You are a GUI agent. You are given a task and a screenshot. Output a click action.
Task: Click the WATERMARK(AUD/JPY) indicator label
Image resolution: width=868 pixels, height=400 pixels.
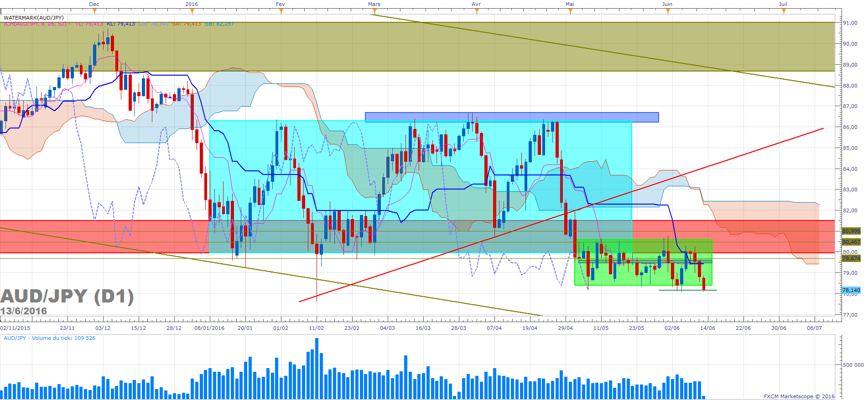pyautogui.click(x=34, y=18)
